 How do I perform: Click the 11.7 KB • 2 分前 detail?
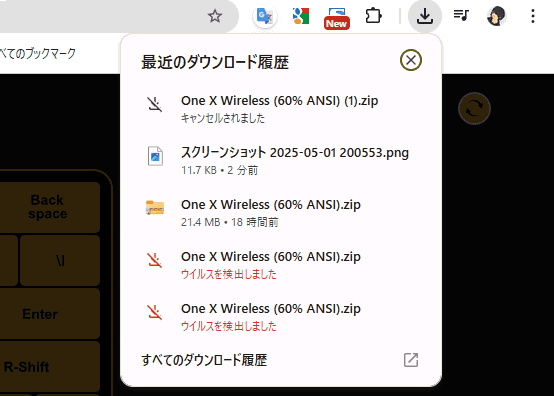(x=219, y=170)
